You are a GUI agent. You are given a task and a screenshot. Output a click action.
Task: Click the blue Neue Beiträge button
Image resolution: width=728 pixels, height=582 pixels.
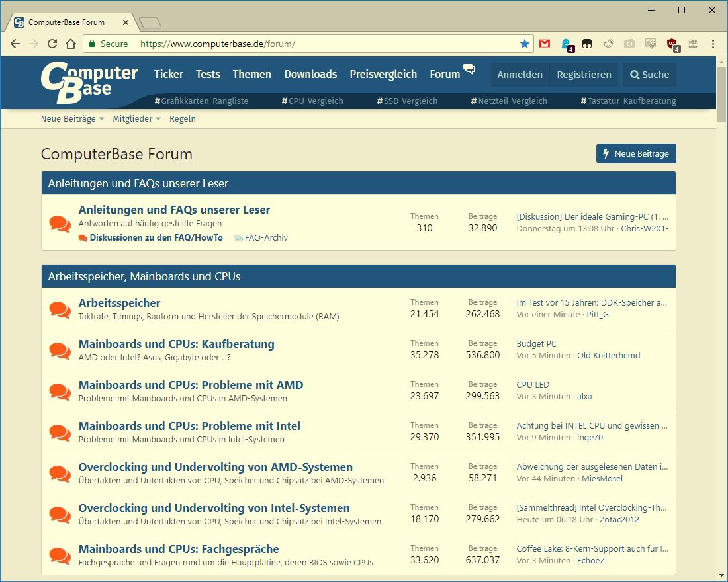636,153
